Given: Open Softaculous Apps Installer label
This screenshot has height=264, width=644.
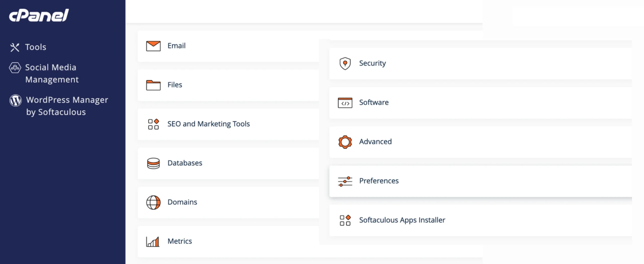Looking at the screenshot, I should tap(402, 220).
